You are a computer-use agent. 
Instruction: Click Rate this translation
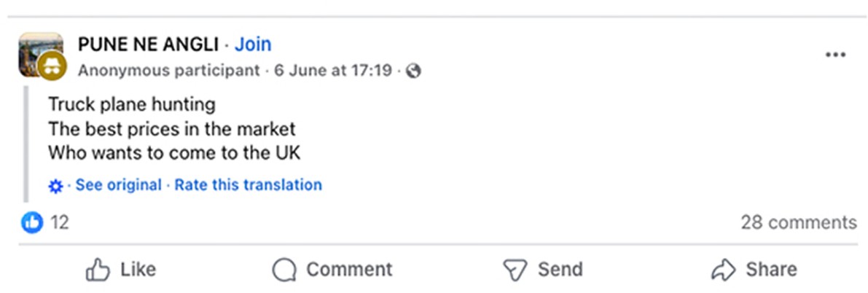point(248,185)
